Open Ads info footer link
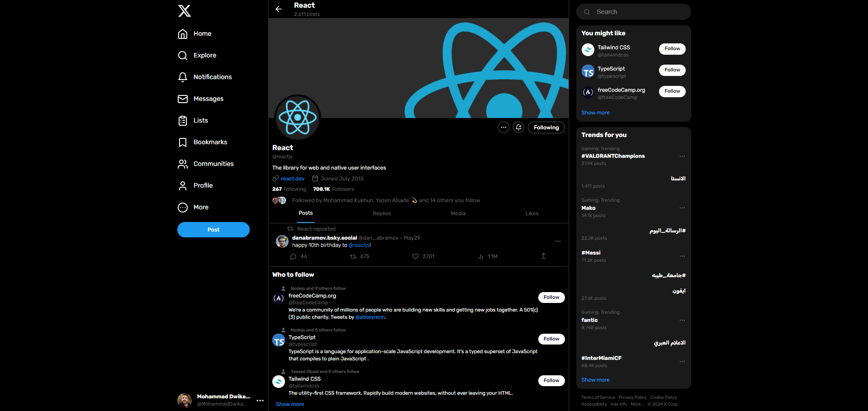Image resolution: width=868 pixels, height=411 pixels. click(619, 404)
